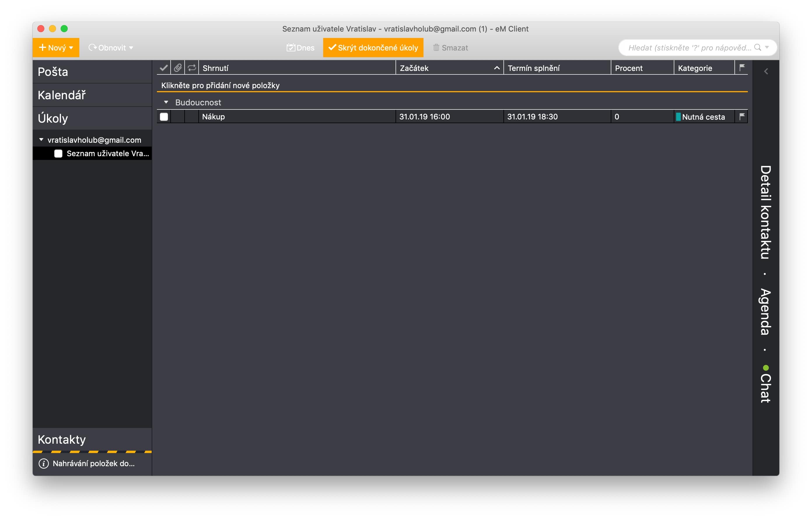Collapse the vratislavholub@gmail.com account tree

tap(41, 139)
